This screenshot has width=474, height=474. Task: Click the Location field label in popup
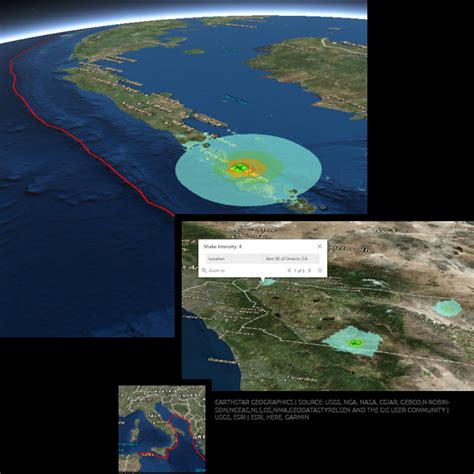pyautogui.click(x=217, y=259)
